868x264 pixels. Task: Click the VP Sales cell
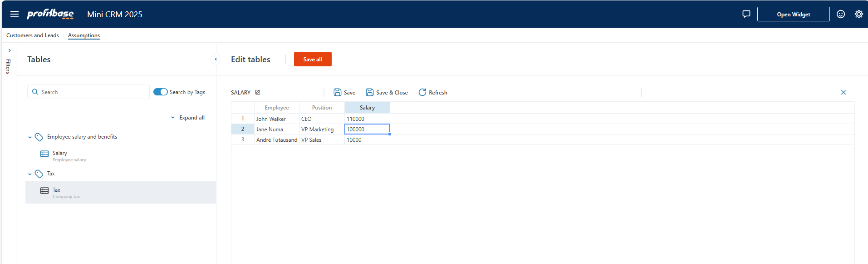pos(322,139)
